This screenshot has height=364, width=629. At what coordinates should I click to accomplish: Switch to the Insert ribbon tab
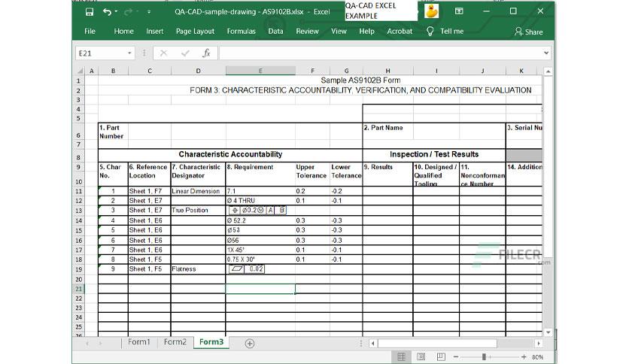click(x=154, y=32)
